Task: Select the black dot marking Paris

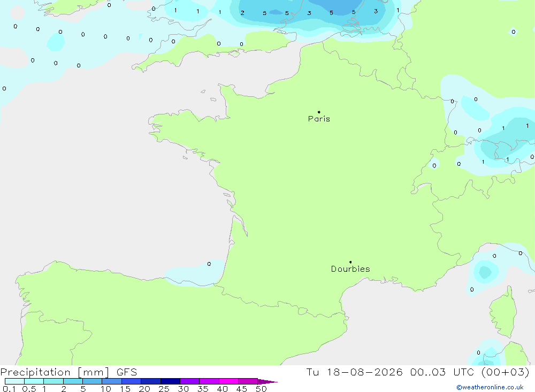Action: click(319, 112)
